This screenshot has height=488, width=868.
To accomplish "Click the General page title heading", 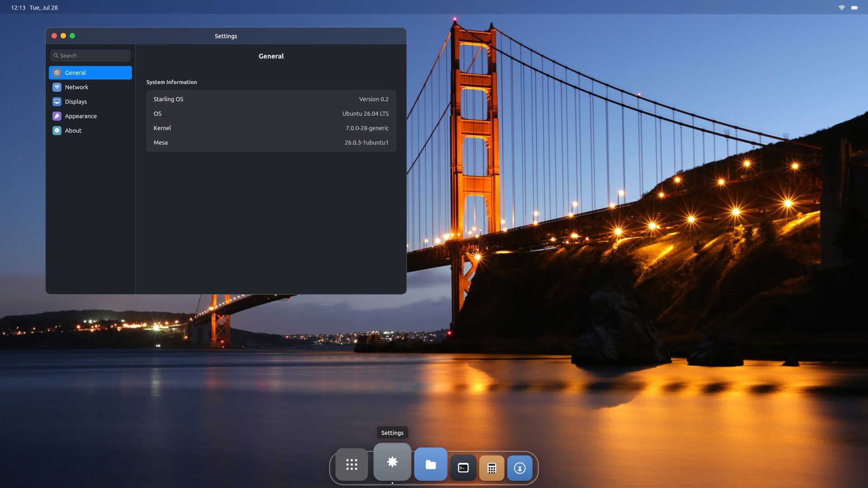I will [x=271, y=56].
